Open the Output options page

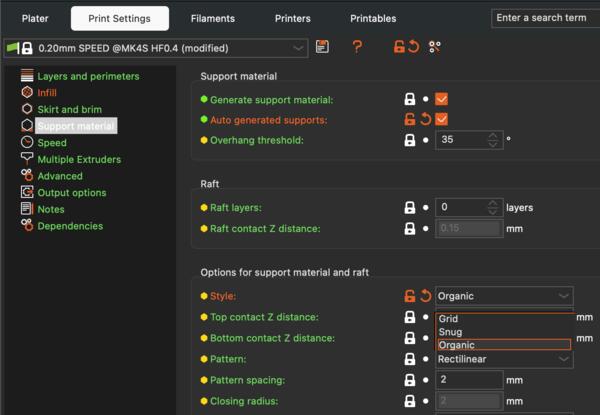(x=72, y=192)
